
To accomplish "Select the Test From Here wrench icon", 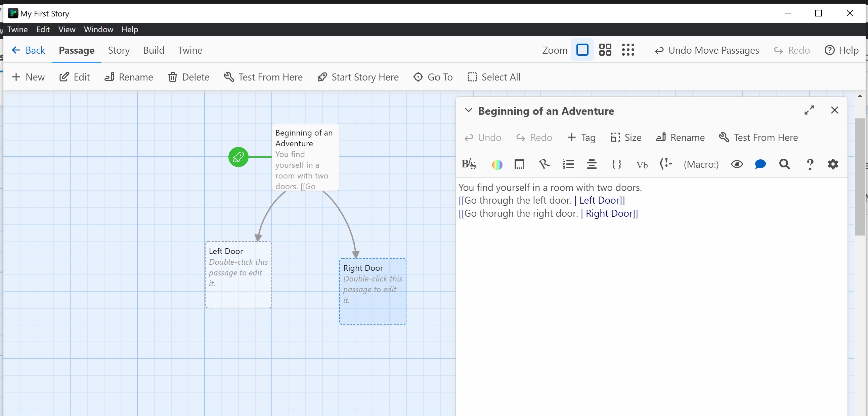I will pos(724,137).
